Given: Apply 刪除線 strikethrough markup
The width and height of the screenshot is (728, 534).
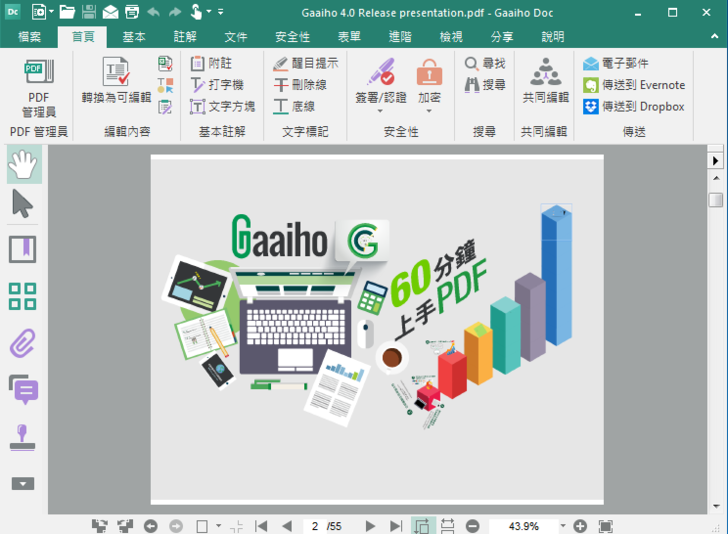Looking at the screenshot, I should 300,85.
